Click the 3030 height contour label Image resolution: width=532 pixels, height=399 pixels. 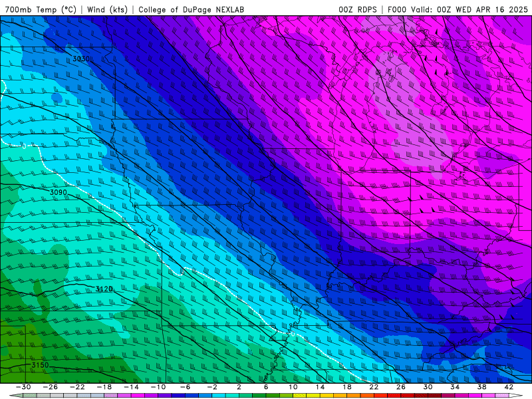click(x=81, y=59)
